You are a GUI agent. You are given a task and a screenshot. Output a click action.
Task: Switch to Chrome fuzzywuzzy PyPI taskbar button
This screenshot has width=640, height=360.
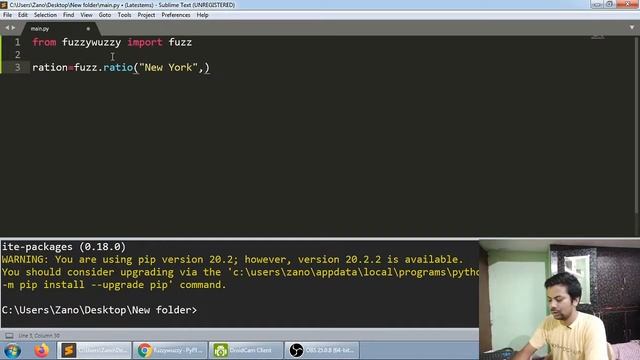click(x=170, y=350)
